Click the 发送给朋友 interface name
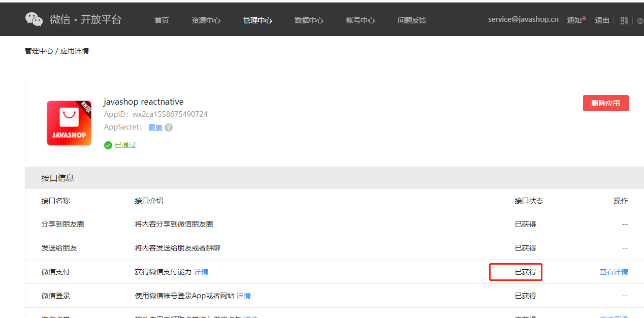The image size is (644, 318). tap(59, 248)
